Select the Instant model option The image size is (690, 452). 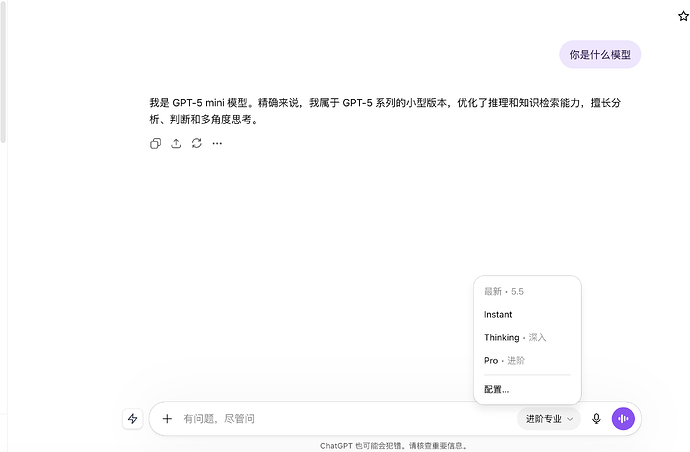pos(527,315)
